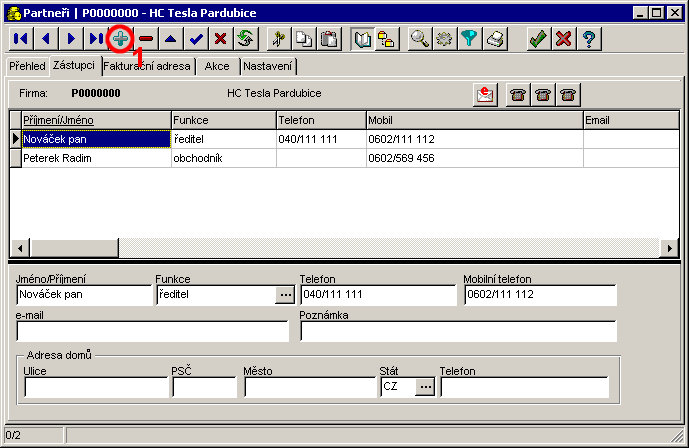The image size is (689, 448).
Task: Click the filter funnel icon
Action: (470, 39)
